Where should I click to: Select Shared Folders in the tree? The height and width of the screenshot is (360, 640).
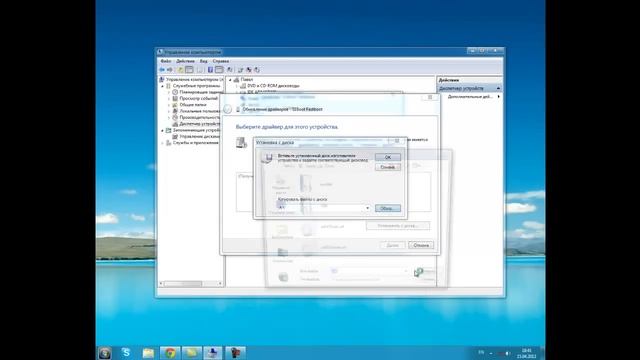[x=189, y=105]
